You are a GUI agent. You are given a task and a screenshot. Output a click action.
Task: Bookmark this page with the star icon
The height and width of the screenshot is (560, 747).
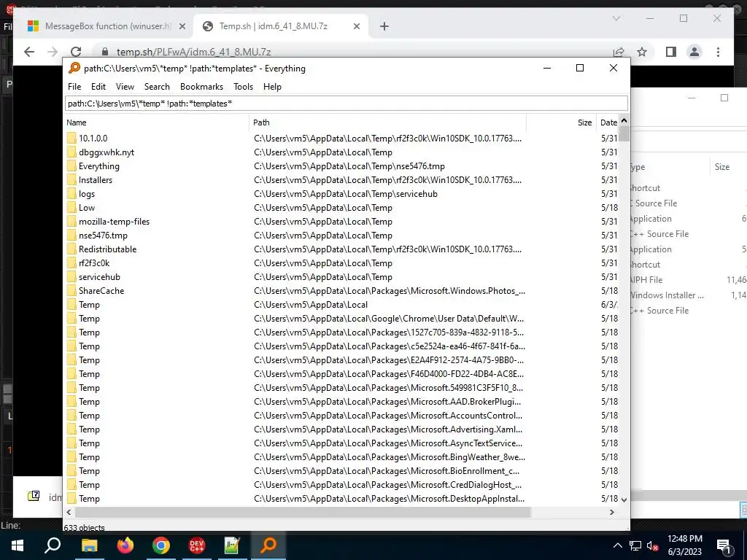[x=642, y=52]
